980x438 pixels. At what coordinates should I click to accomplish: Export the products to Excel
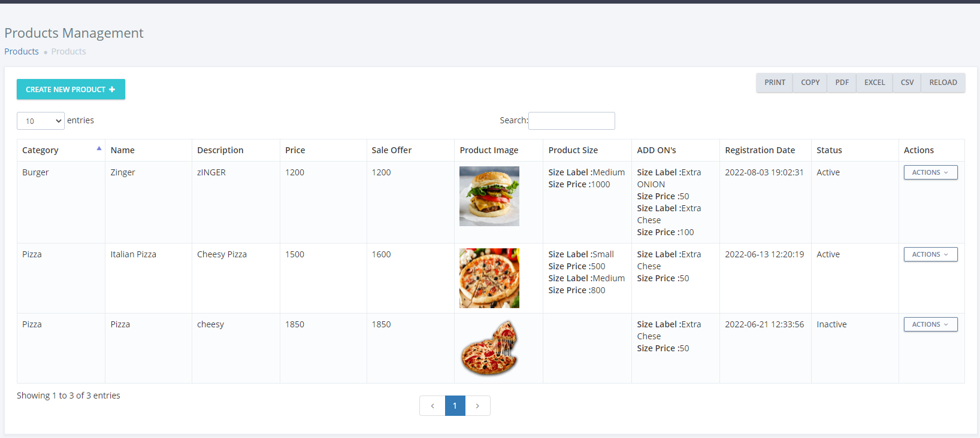(874, 83)
